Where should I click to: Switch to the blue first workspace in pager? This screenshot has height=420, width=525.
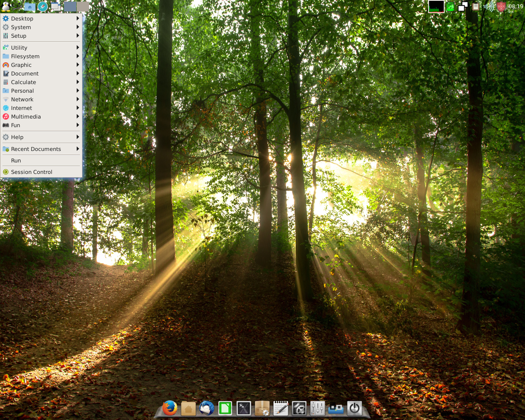[70, 7]
